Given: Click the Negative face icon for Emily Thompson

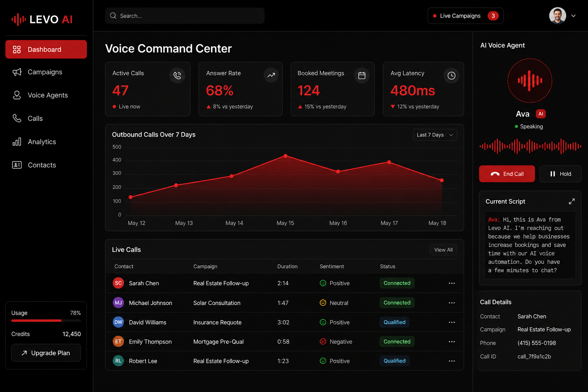Looking at the screenshot, I should pos(323,341).
